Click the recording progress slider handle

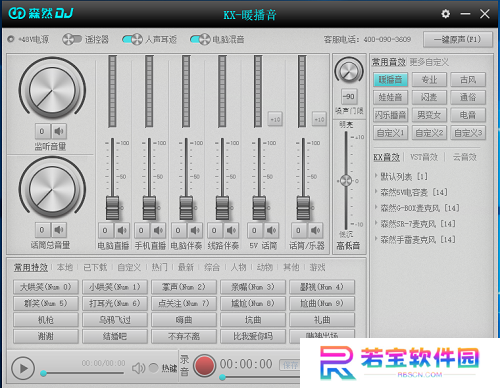coord(222,377)
